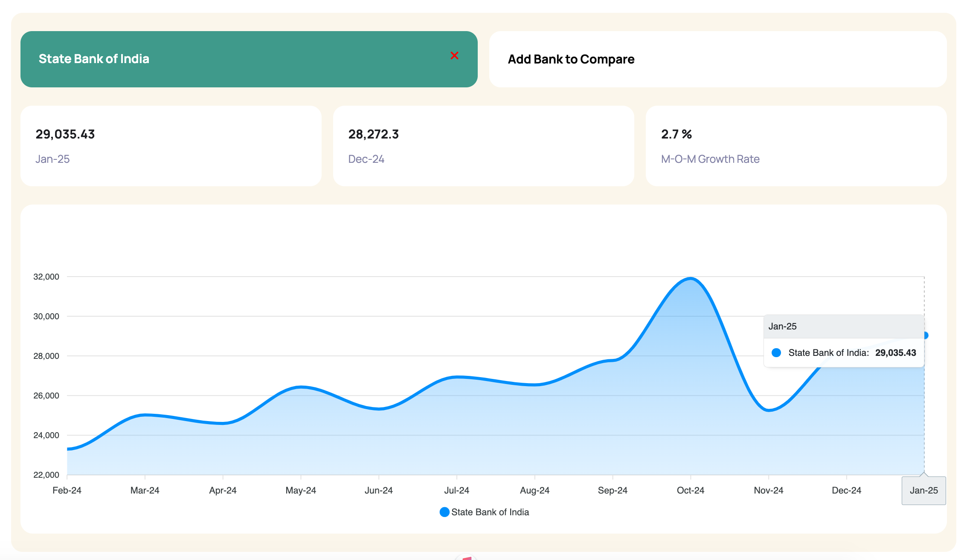Click the Oct-24 peak on the chart
The width and height of the screenshot is (964, 560).
[691, 279]
